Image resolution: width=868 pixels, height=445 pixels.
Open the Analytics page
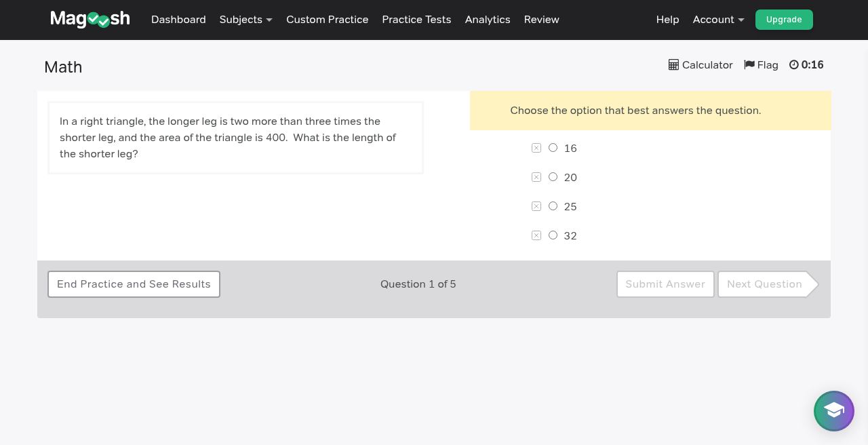point(488,20)
